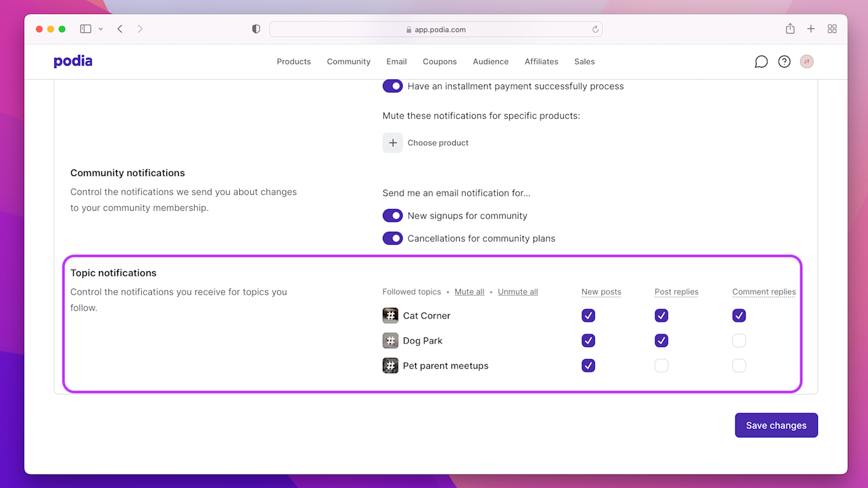This screenshot has width=868, height=488.
Task: Click the Post replies column header
Action: [x=676, y=292]
